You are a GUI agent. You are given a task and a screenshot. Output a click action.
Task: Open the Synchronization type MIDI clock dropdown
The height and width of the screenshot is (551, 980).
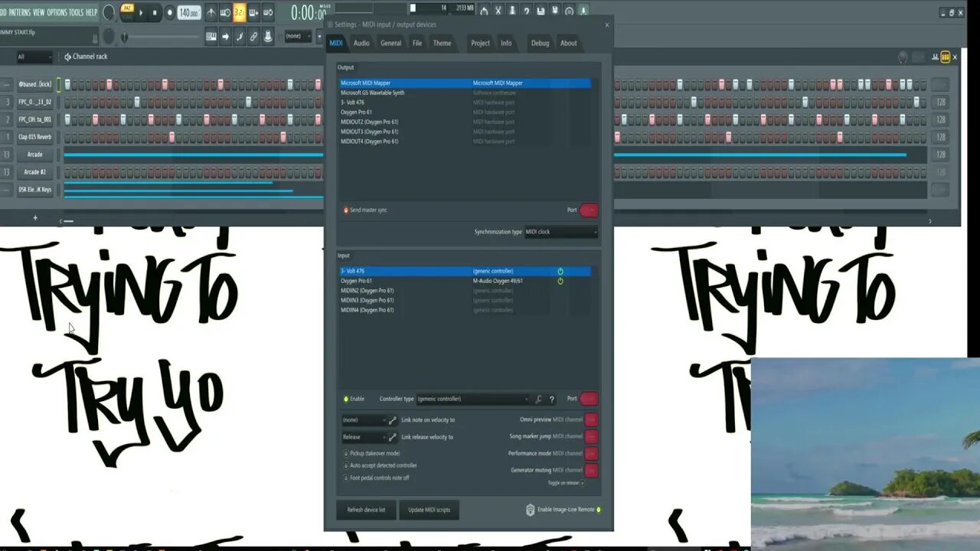[x=561, y=232]
